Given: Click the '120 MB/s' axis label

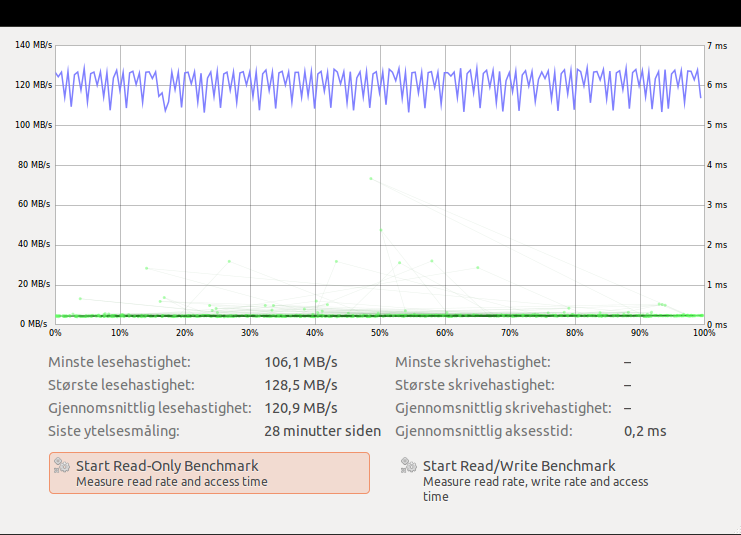Looking at the screenshot, I should (34, 85).
